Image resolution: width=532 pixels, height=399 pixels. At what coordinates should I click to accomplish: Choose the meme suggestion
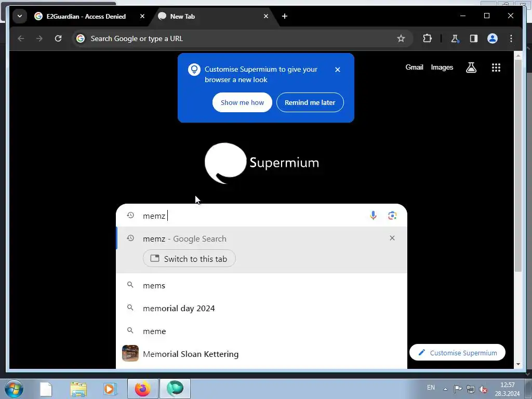[x=261, y=331]
